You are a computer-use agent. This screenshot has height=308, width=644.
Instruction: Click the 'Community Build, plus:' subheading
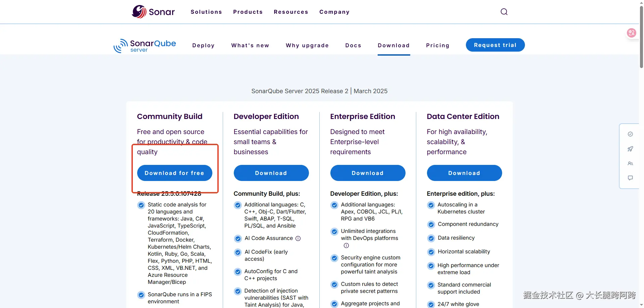(x=267, y=194)
